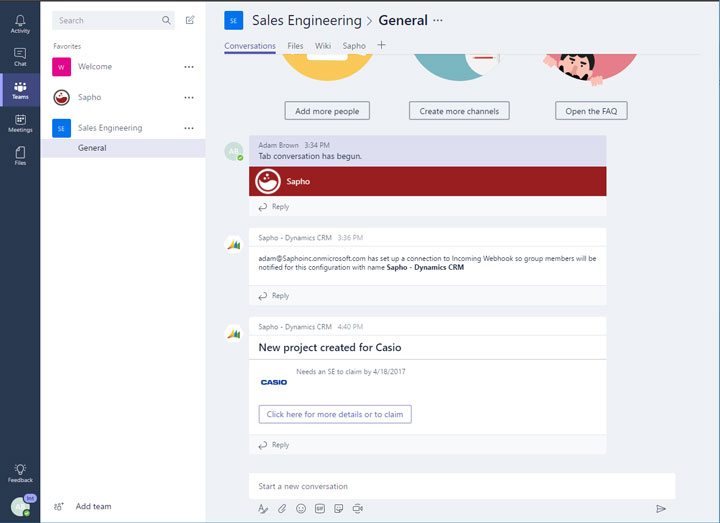Start a video meeting with Meet now icon
Image resolution: width=720 pixels, height=523 pixels.
click(x=358, y=508)
